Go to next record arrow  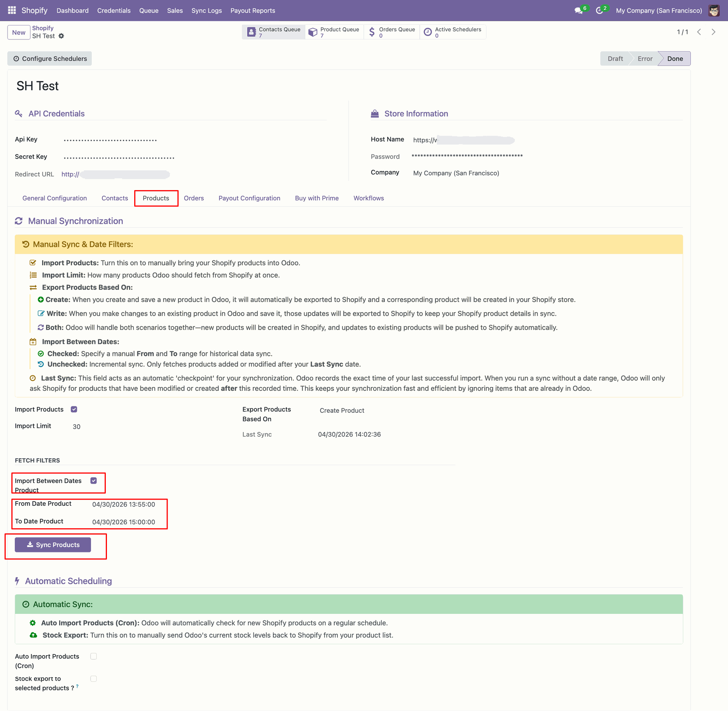click(x=714, y=32)
